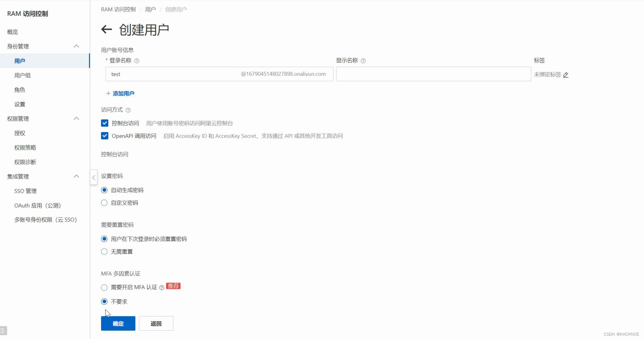Collapse the 身份管理 section
Image resolution: width=644 pixels, height=339 pixels.
[x=76, y=46]
